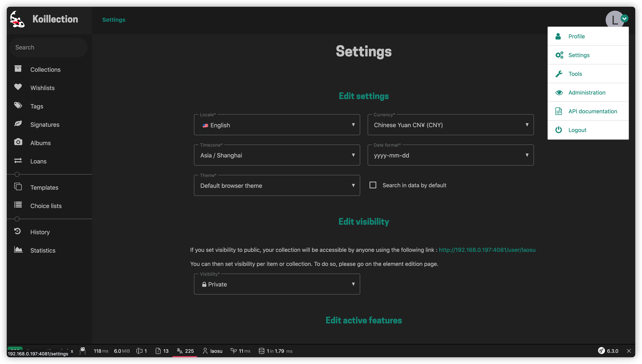Open the Timezone dropdown showing Asia / Shanghai
The height and width of the screenshot is (364, 642).
tap(277, 155)
